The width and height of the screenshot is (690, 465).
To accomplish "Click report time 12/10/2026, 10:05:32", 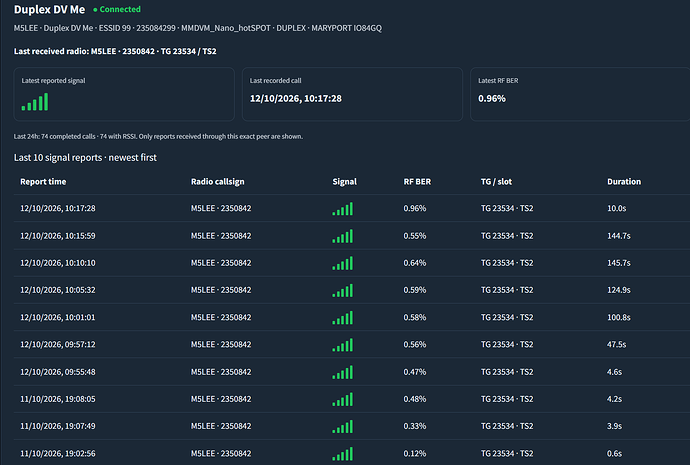I will coord(58,290).
